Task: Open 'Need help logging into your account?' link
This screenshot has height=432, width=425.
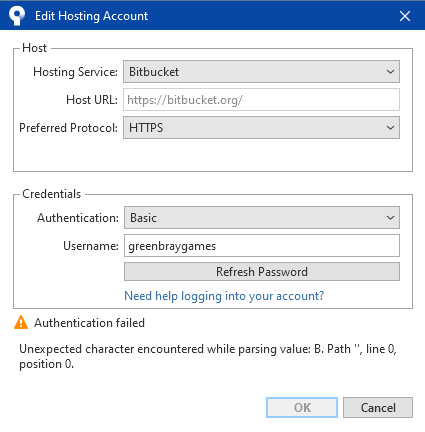Action: tap(224, 296)
